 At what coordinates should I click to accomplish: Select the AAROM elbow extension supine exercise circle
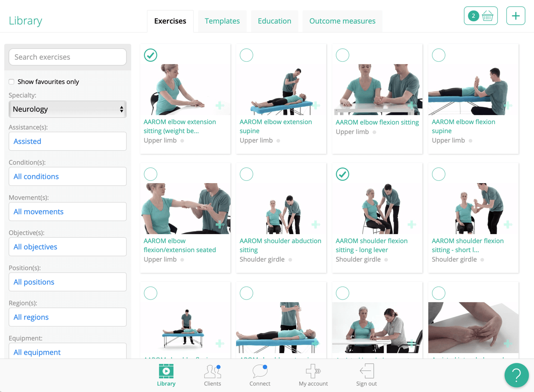point(246,55)
